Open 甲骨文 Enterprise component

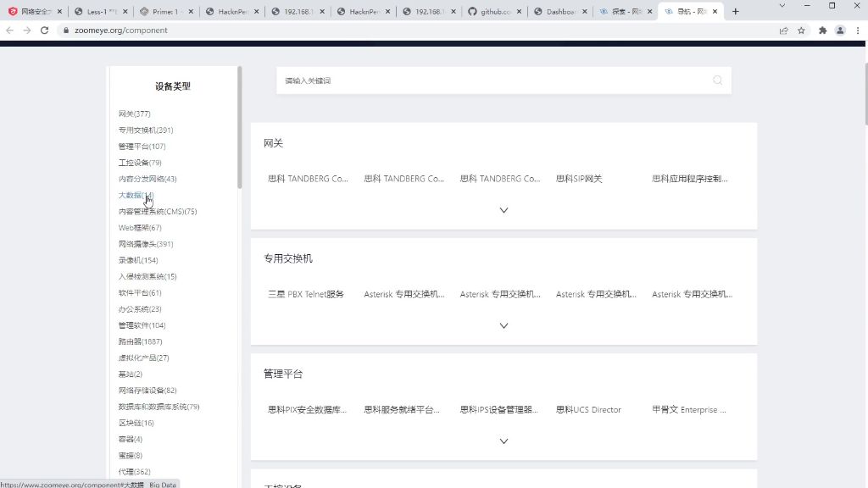[689, 410]
